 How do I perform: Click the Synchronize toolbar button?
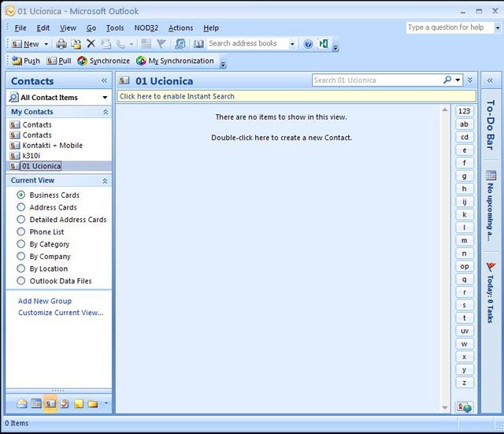pyautogui.click(x=103, y=61)
